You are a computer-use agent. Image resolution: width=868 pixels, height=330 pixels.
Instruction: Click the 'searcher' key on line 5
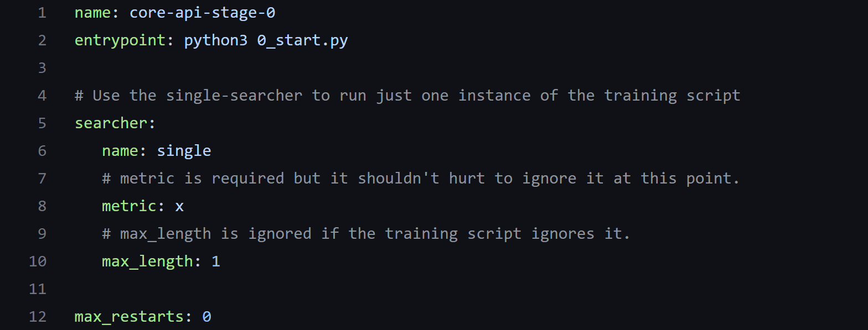111,123
